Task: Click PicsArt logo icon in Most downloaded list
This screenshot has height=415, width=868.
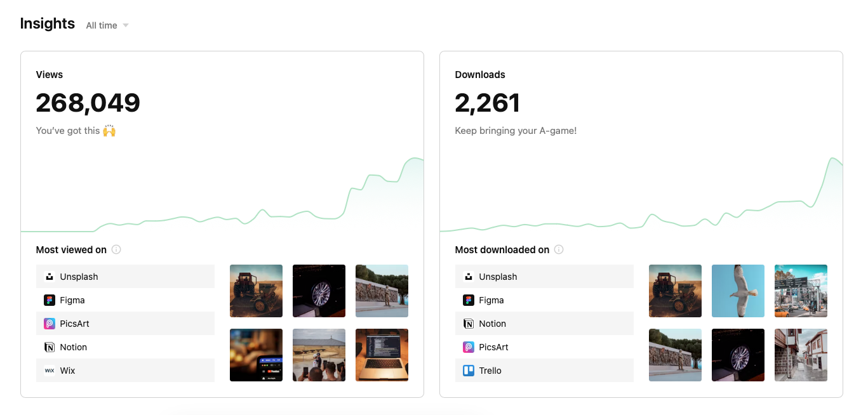Action: pyautogui.click(x=469, y=347)
